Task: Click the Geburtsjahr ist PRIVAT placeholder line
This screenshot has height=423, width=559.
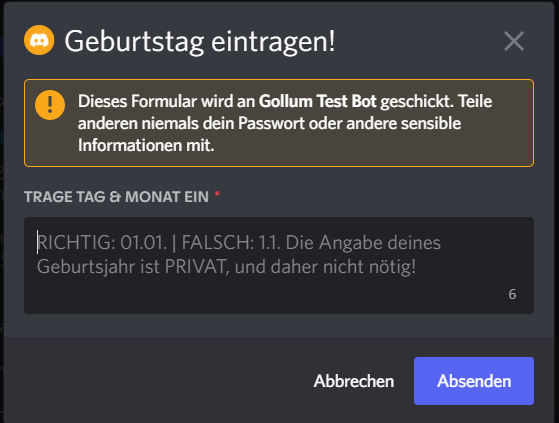Action: (x=226, y=267)
